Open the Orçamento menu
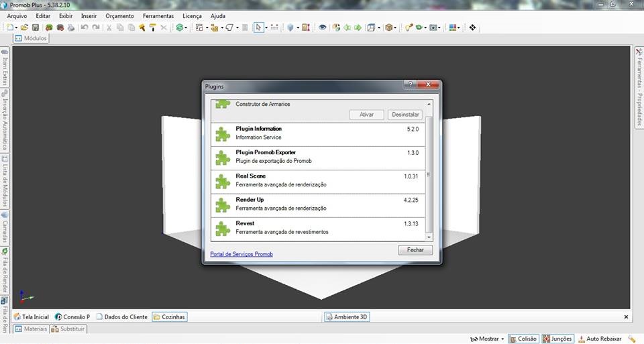This screenshot has width=644, height=344. click(119, 16)
